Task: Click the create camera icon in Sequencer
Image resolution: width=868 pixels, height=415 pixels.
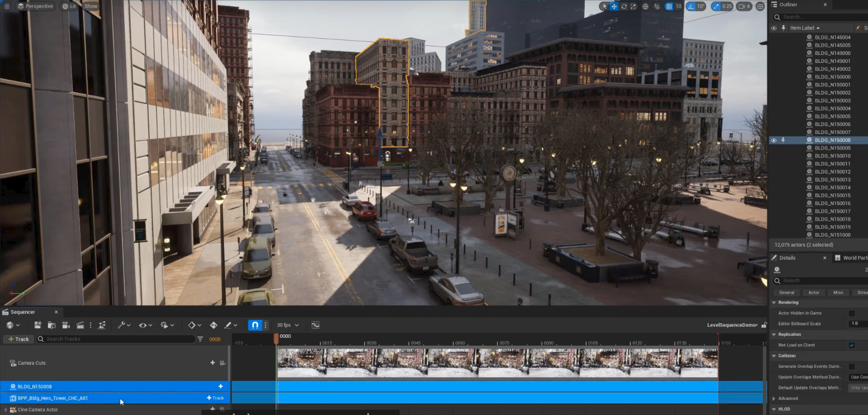Action: 66,325
